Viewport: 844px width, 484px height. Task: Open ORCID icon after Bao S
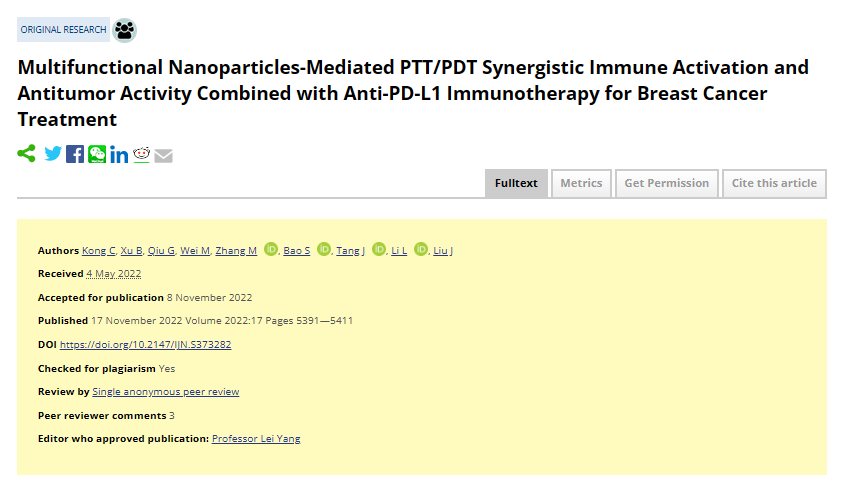click(324, 249)
